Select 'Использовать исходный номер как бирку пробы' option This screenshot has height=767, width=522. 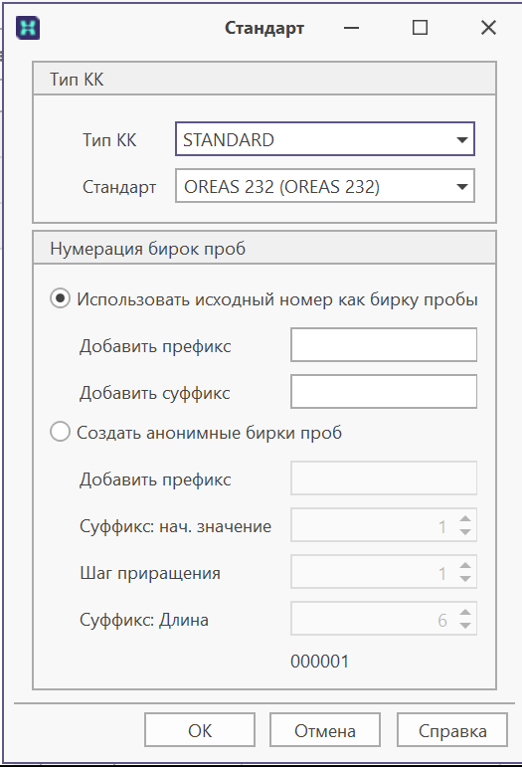[264, 299]
